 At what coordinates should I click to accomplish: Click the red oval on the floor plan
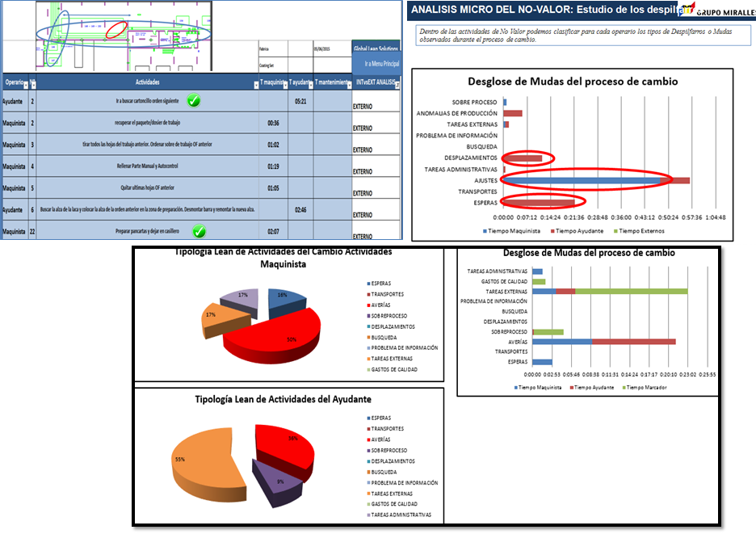[117, 30]
